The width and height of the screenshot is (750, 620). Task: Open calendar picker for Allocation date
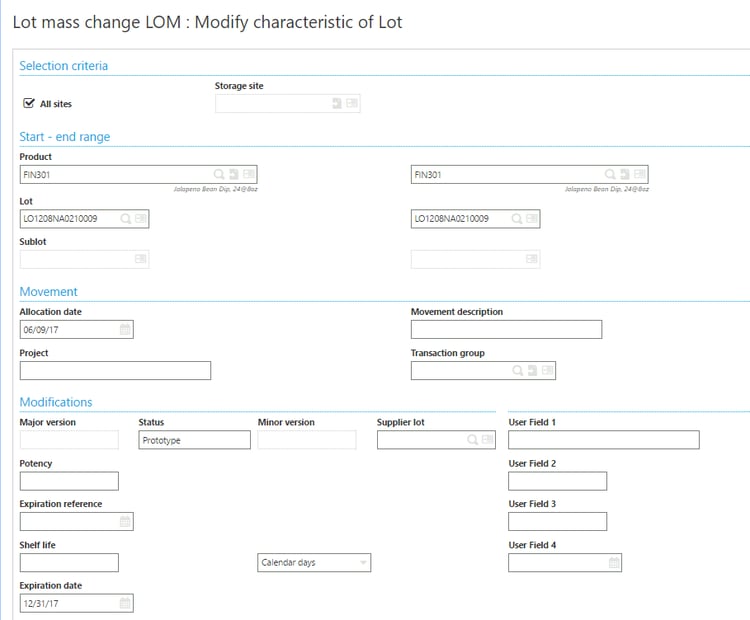point(125,329)
